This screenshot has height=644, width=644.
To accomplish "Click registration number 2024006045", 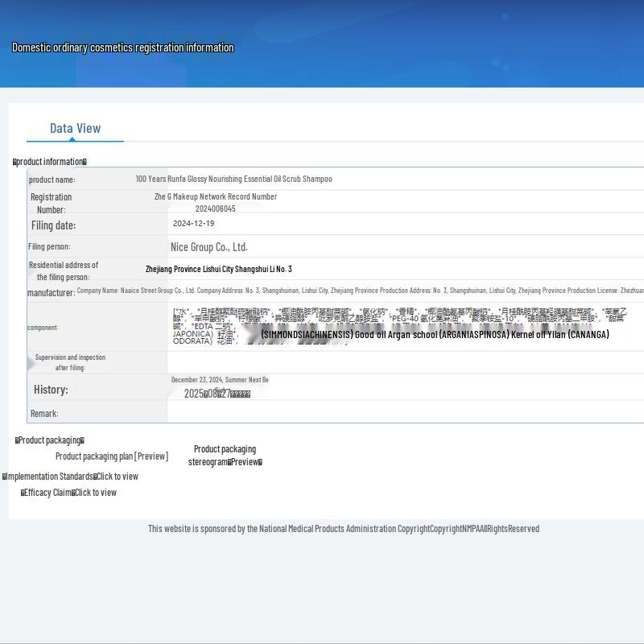I will coord(215,208).
